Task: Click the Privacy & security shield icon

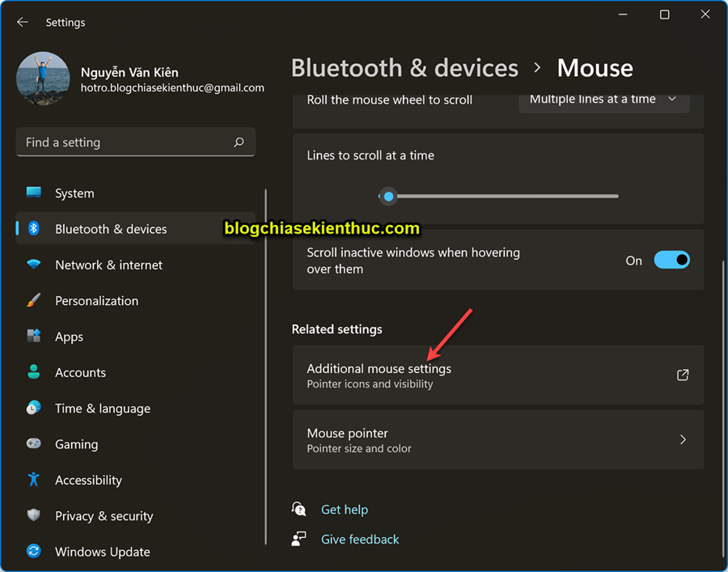Action: click(33, 515)
